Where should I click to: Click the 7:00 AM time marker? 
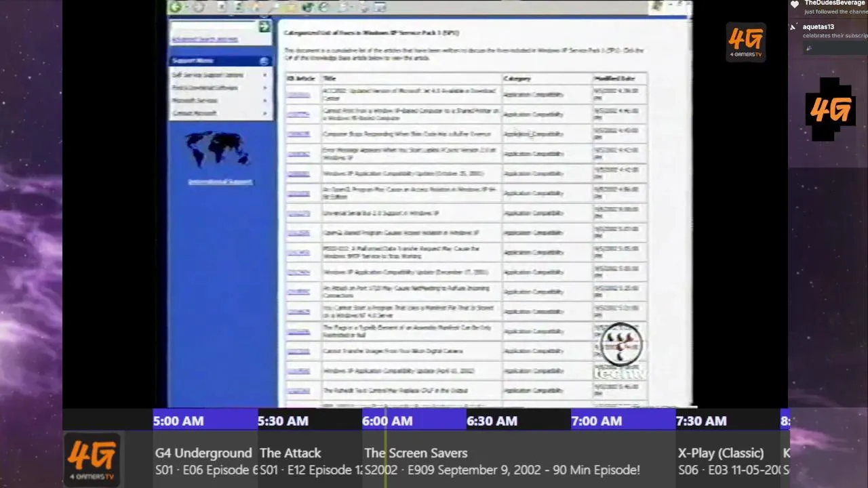tap(596, 421)
